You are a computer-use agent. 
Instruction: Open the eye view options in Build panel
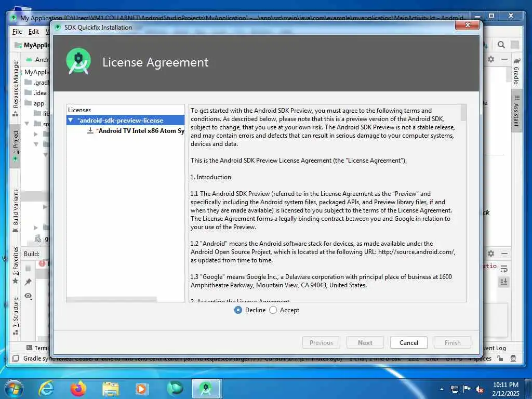tap(29, 296)
